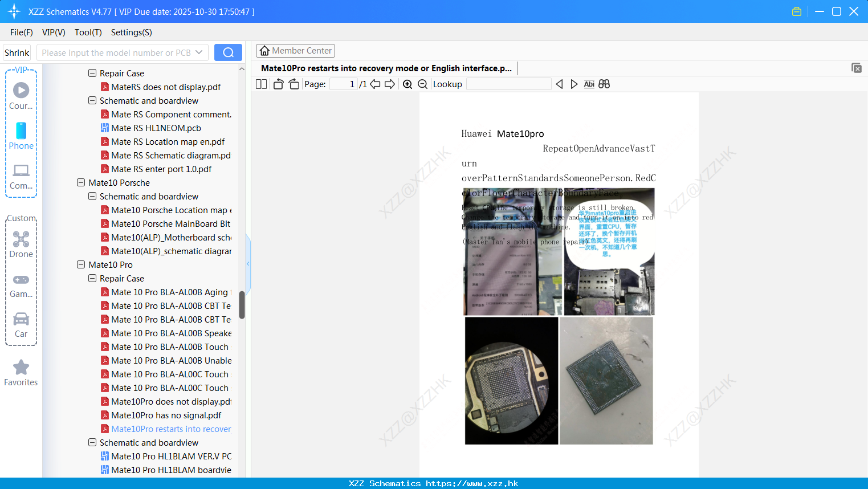Open MateRS does not display.pdf
Screen dimensions: 868x489
[x=166, y=87]
